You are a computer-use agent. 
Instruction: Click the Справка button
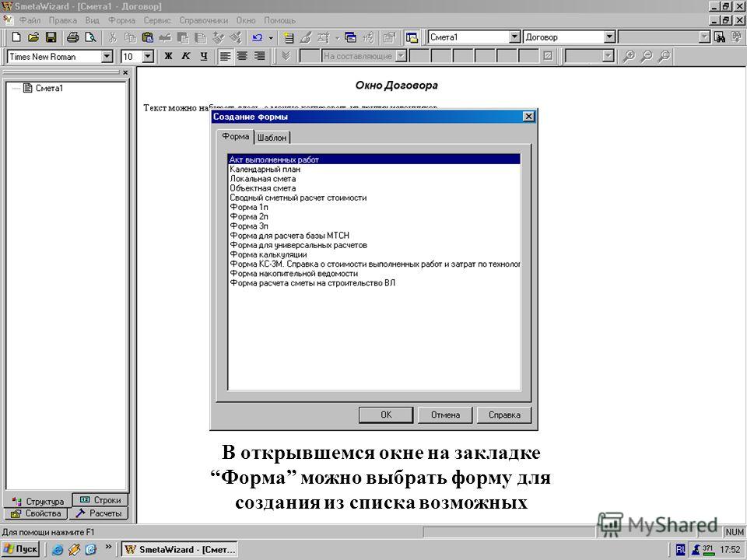[504, 415]
